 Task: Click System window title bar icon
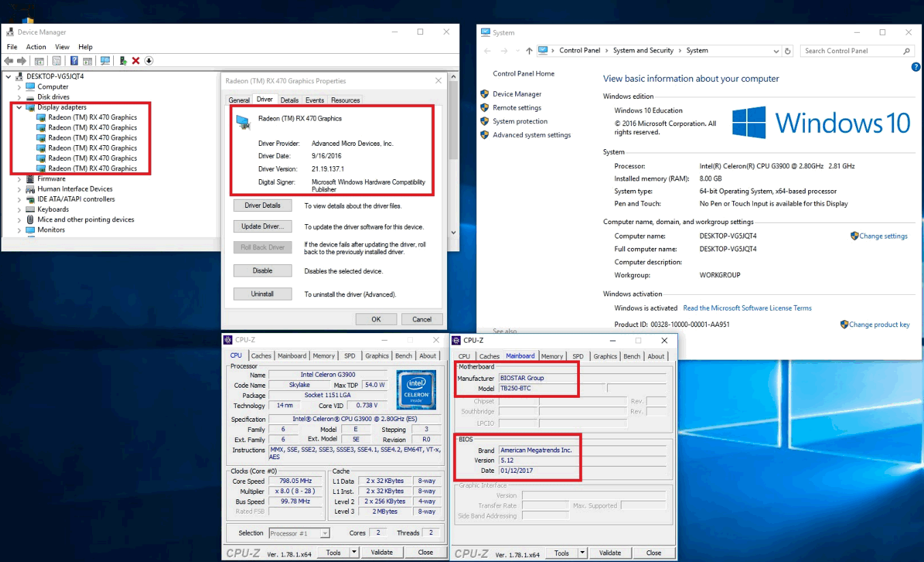[485, 32]
